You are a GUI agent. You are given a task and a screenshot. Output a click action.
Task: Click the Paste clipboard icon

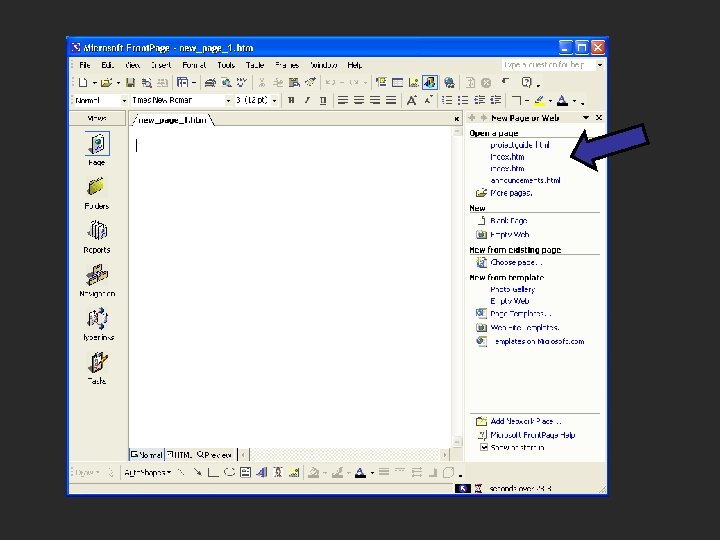(x=294, y=83)
